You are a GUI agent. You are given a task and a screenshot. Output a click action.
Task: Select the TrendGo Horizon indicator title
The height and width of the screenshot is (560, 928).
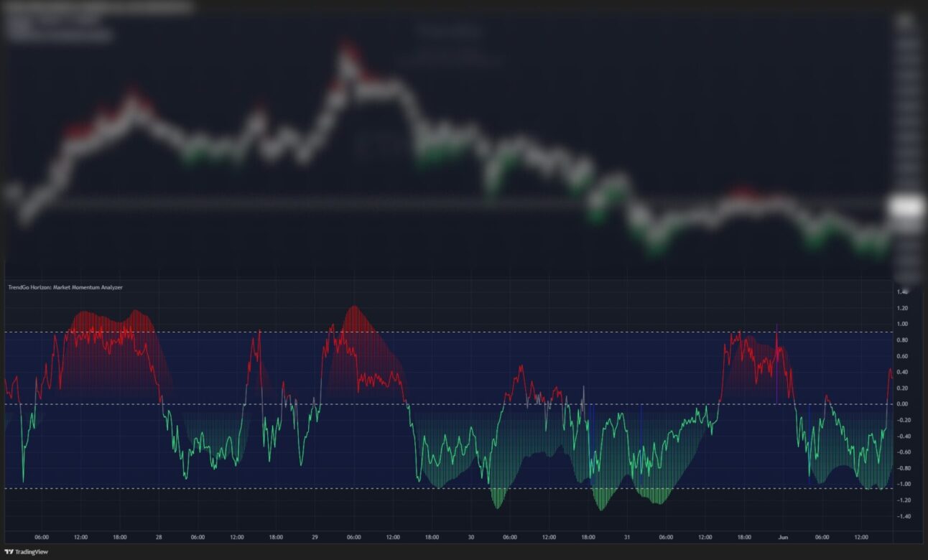(66, 287)
